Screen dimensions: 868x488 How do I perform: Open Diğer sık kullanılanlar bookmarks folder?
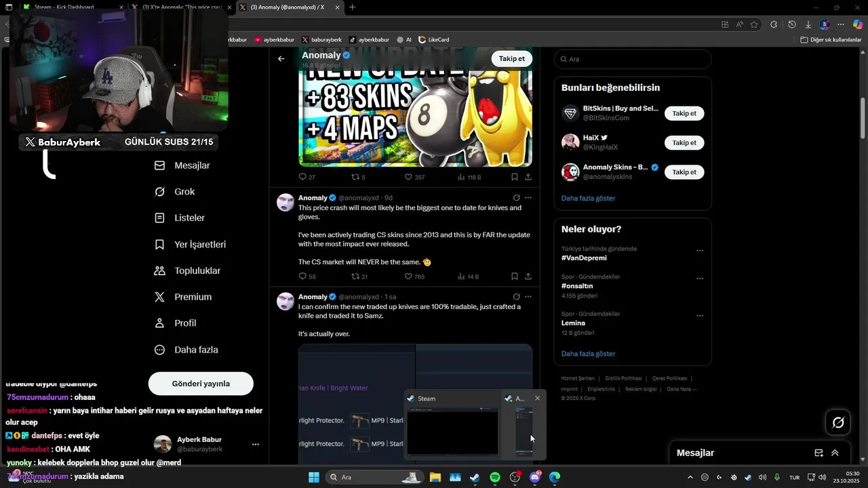pos(831,40)
